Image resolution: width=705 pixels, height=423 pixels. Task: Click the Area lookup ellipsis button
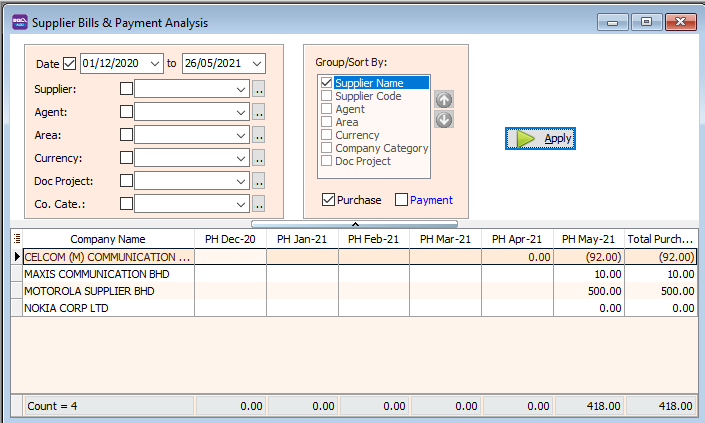click(258, 135)
